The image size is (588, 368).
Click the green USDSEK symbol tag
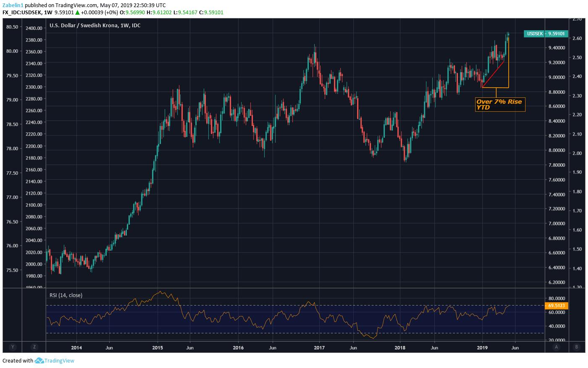tap(534, 34)
